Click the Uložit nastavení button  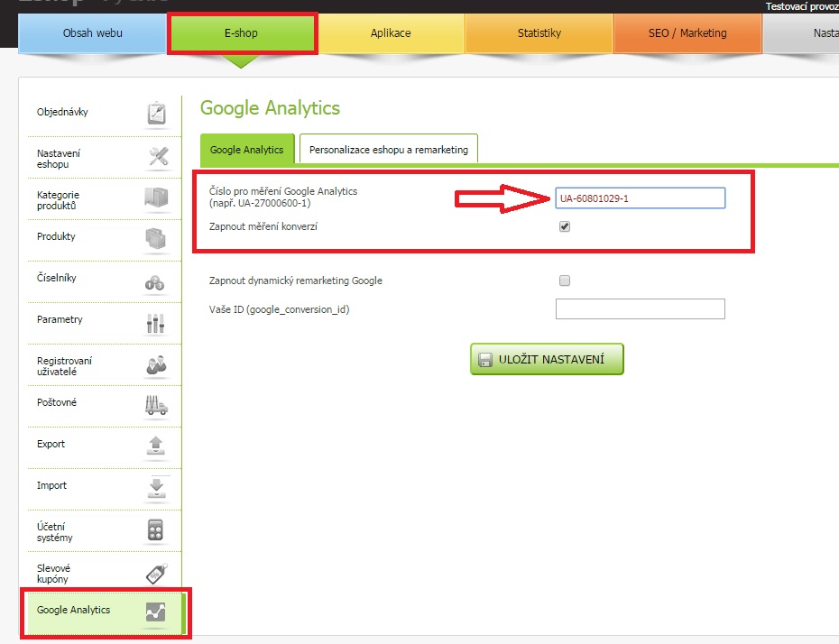(x=547, y=359)
